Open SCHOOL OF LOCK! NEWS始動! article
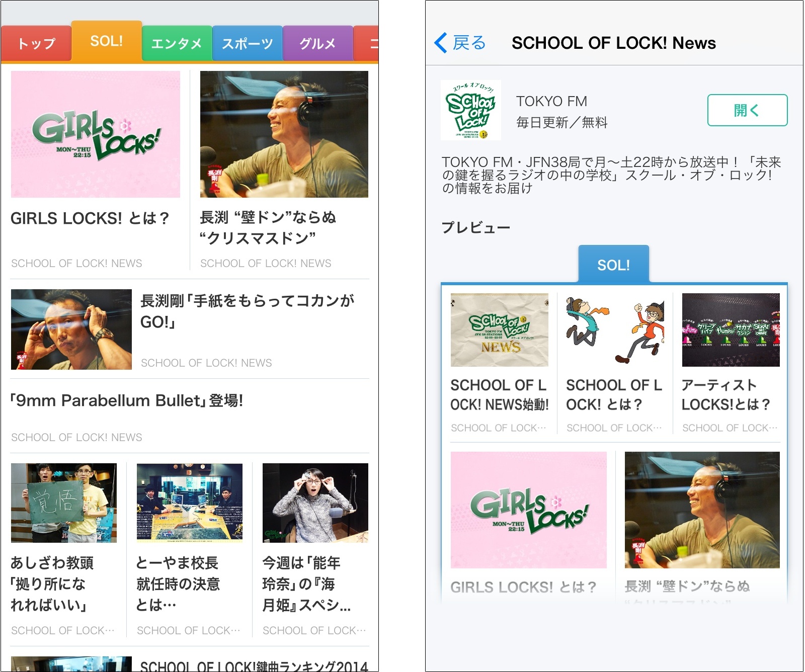 click(x=500, y=395)
